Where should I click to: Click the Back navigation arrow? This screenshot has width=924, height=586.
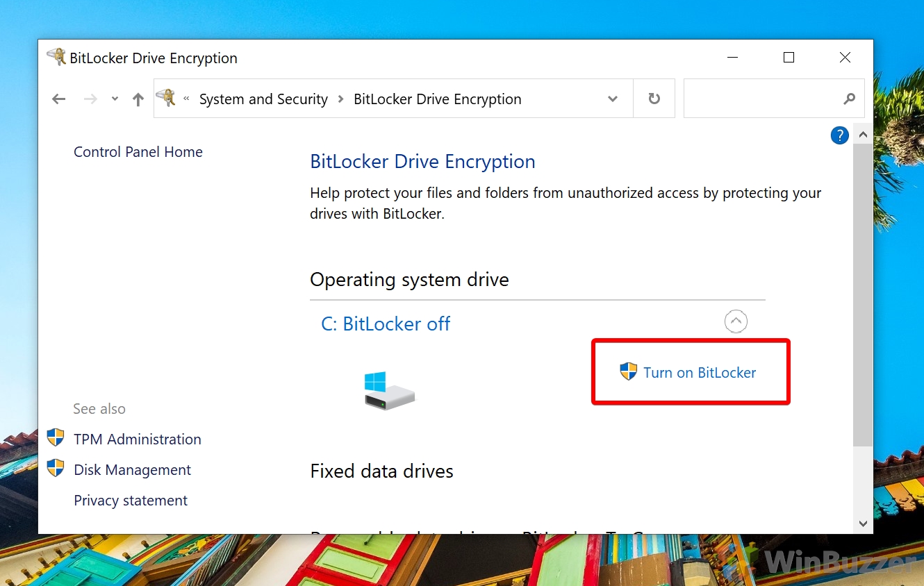click(59, 99)
